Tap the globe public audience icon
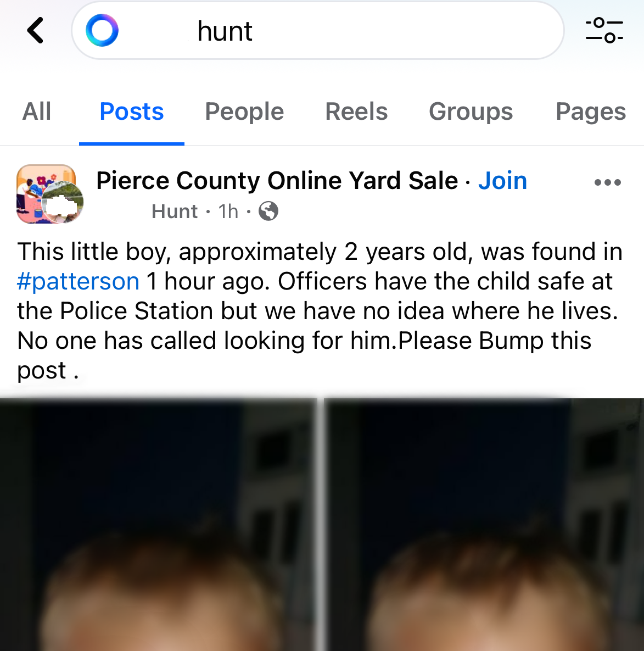 268,211
